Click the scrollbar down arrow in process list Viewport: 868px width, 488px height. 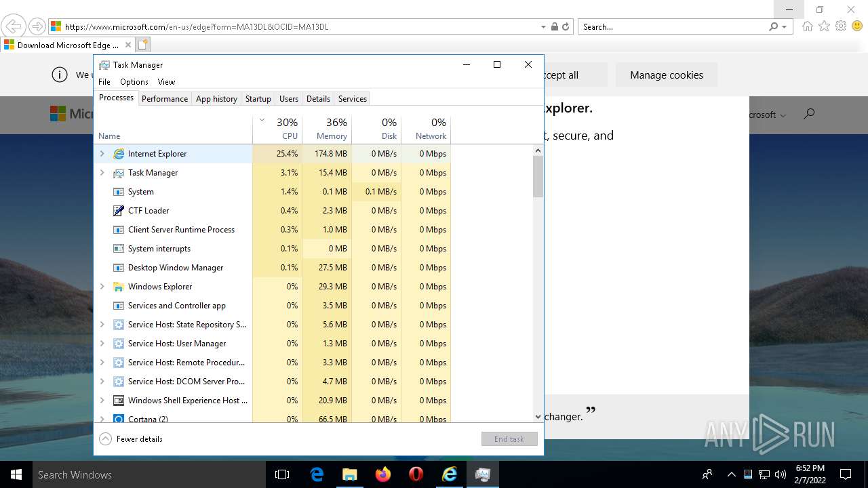coord(538,417)
